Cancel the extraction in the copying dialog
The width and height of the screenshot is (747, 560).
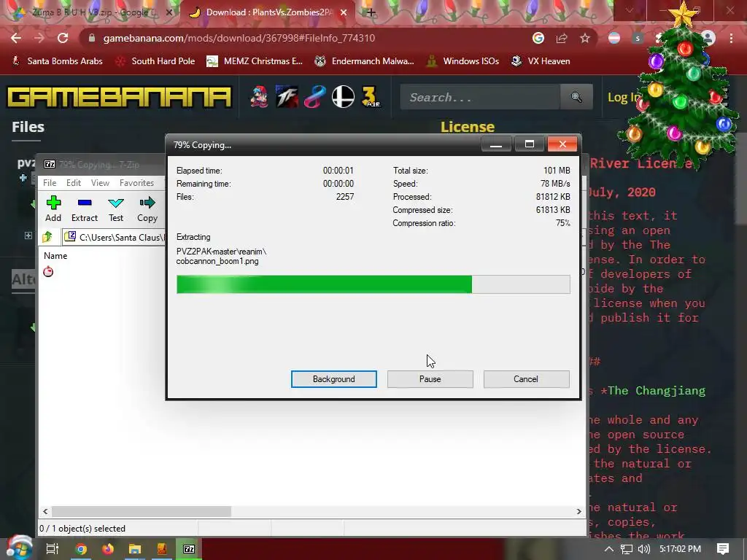pos(526,379)
